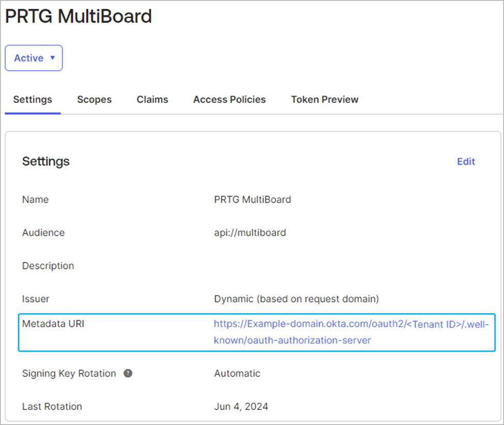Viewport: 504px width, 425px height.
Task: Click the Settings section heading
Action: coord(45,161)
